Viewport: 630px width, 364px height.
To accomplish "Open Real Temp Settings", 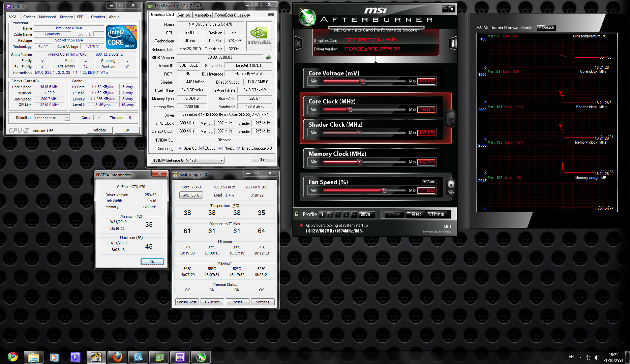I will click(x=263, y=302).
